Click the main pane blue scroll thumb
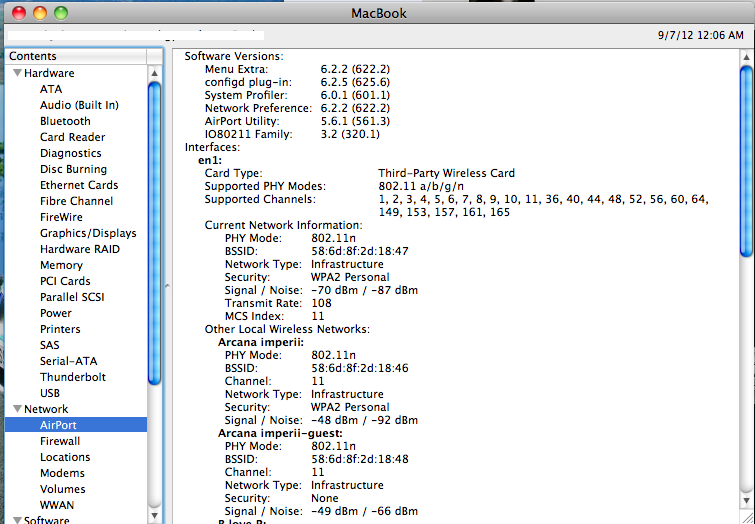This screenshot has height=524, width=755. [x=746, y=161]
